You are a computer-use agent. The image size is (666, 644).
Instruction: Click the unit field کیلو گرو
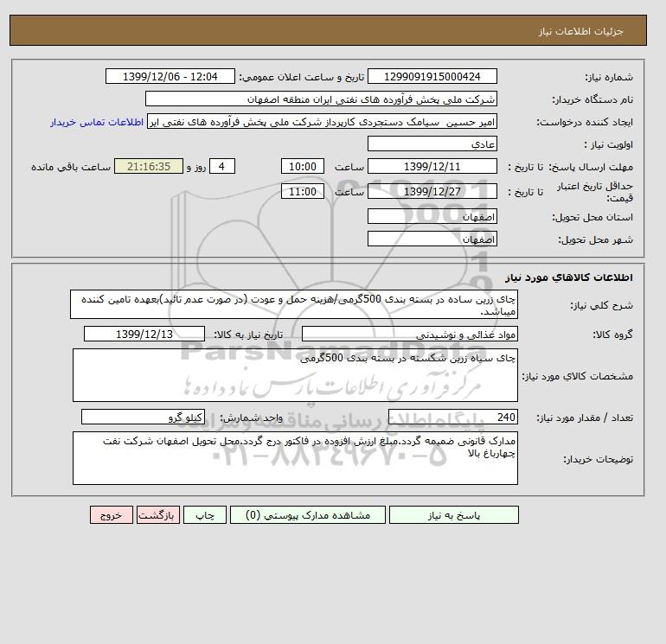point(143,418)
